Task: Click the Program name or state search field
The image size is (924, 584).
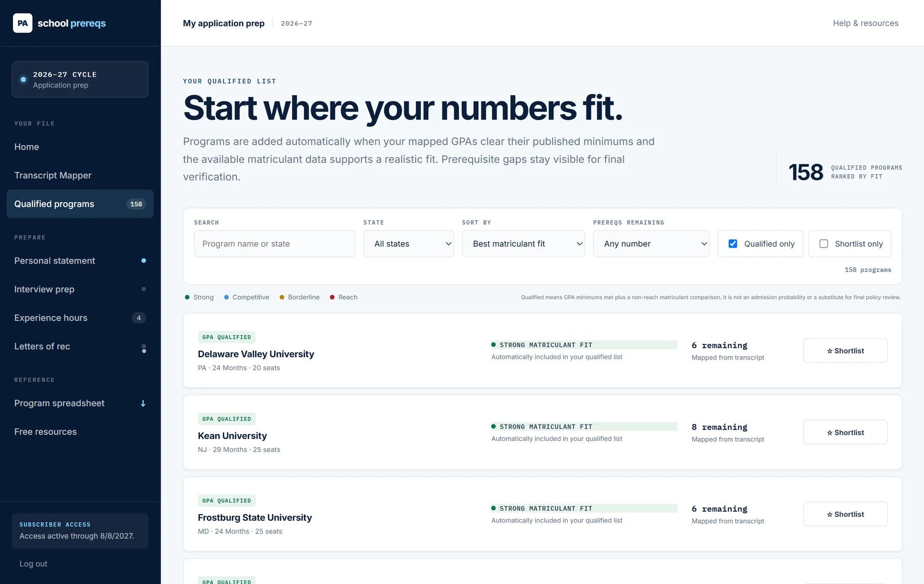Action: point(274,243)
